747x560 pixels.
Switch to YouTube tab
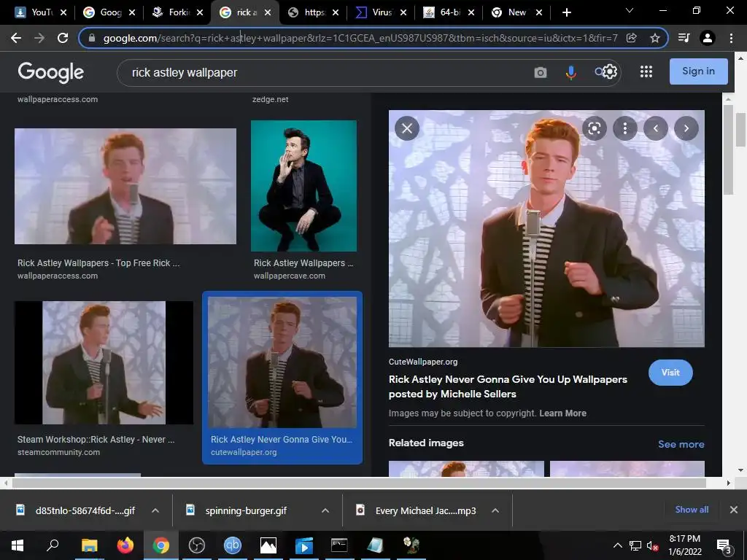tap(41, 12)
